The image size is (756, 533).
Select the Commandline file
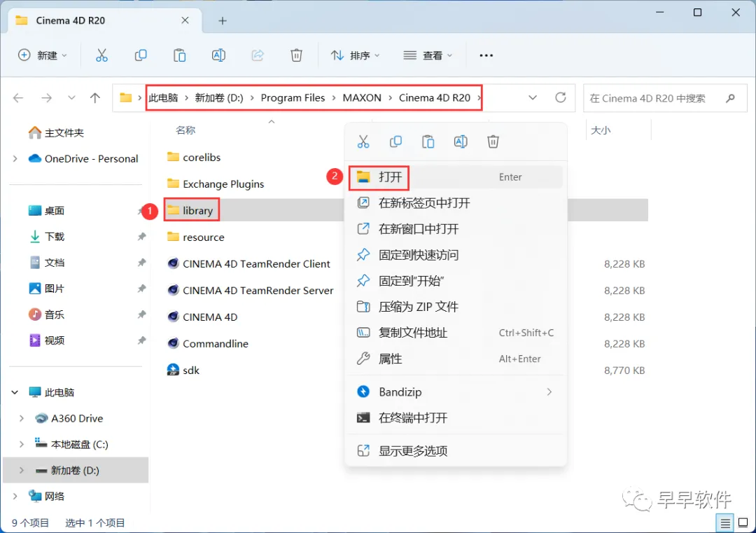tap(208, 343)
